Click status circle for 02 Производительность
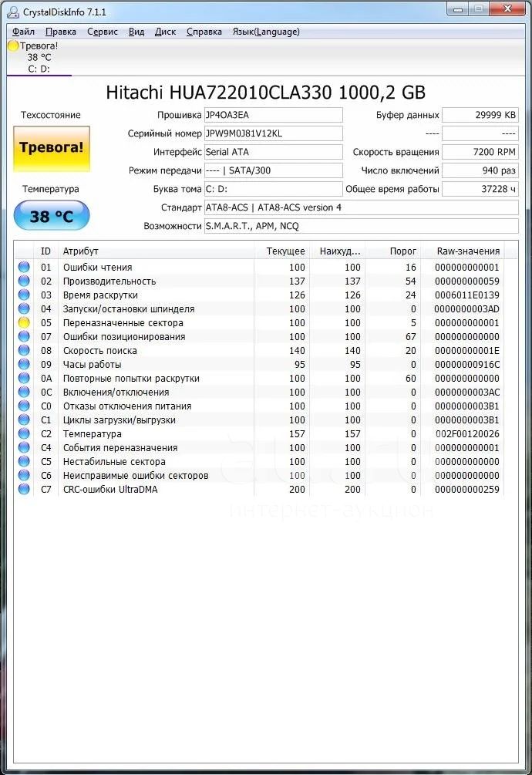Image resolution: width=532 pixels, height=775 pixels. coord(24,281)
